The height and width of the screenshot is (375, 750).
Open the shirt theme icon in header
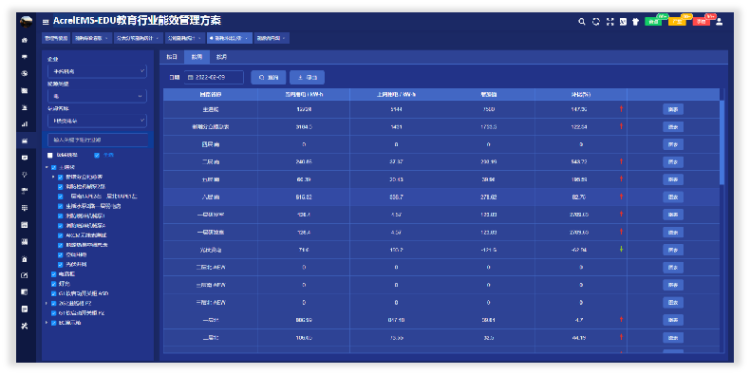pos(636,22)
